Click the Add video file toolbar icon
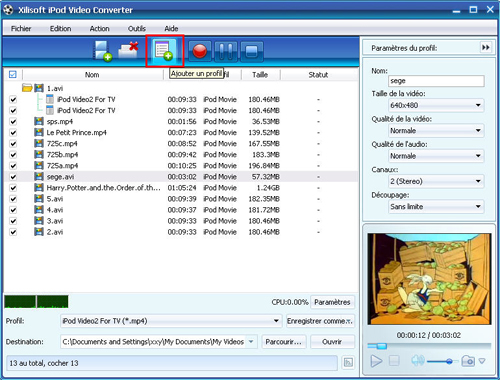Viewport: 500px width, 380px height. (103, 51)
